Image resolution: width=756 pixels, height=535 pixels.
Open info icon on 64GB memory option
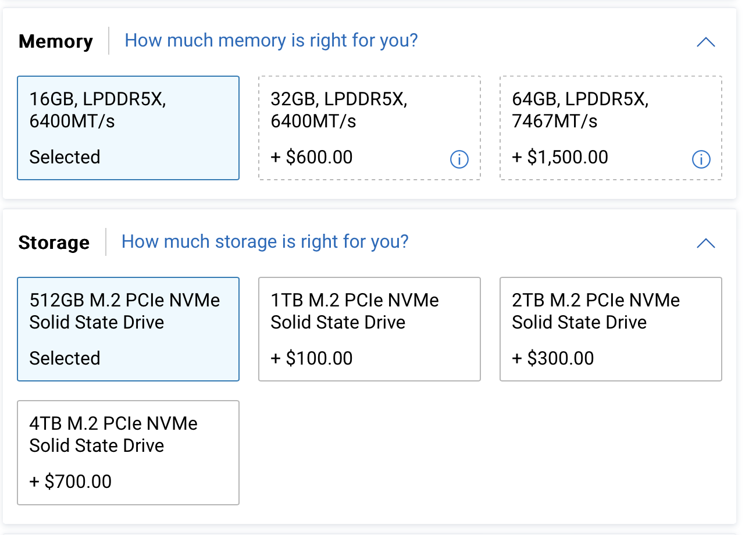[701, 159]
